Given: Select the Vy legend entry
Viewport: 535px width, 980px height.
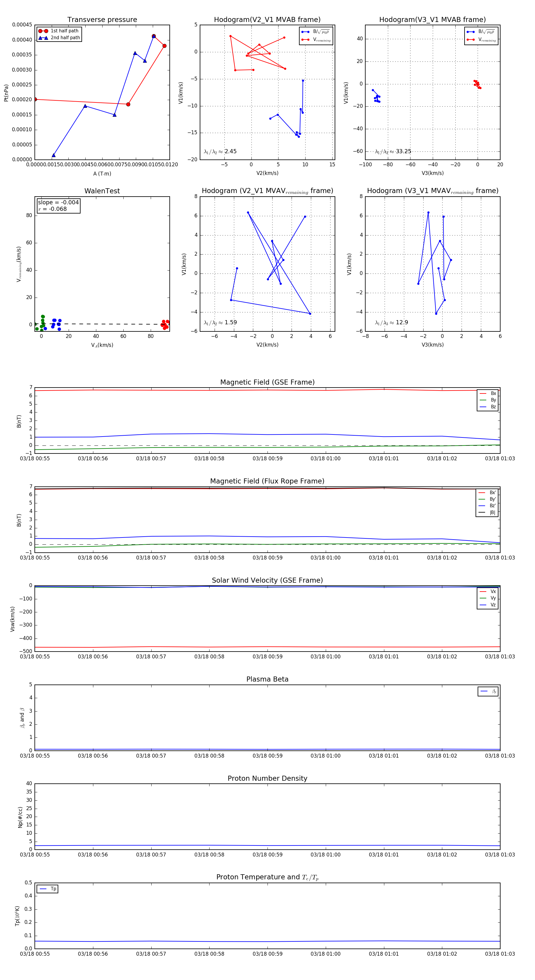Looking at the screenshot, I should (488, 598).
